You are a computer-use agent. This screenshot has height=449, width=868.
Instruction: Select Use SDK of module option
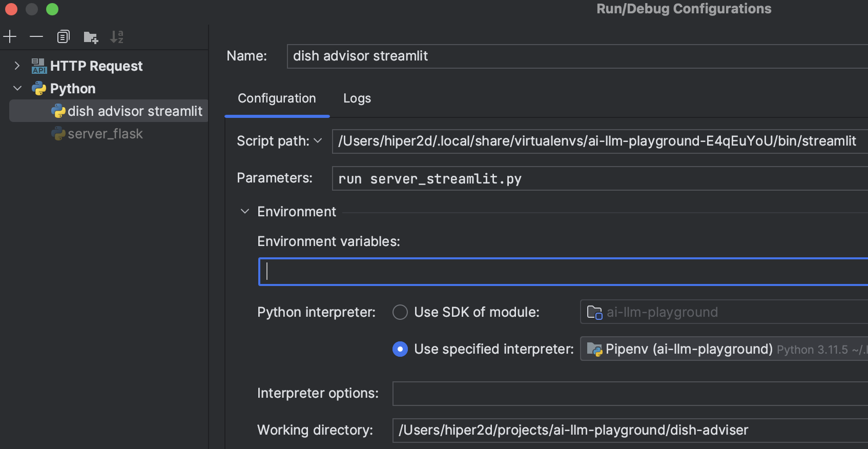400,312
